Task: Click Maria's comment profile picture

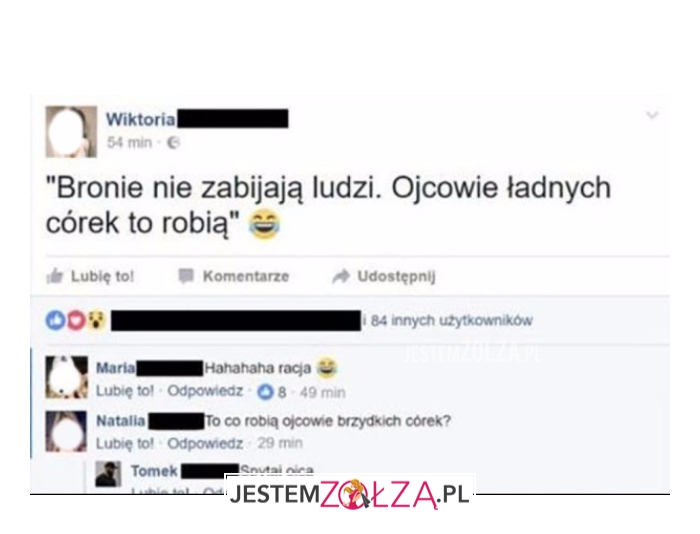Action: click(x=67, y=377)
